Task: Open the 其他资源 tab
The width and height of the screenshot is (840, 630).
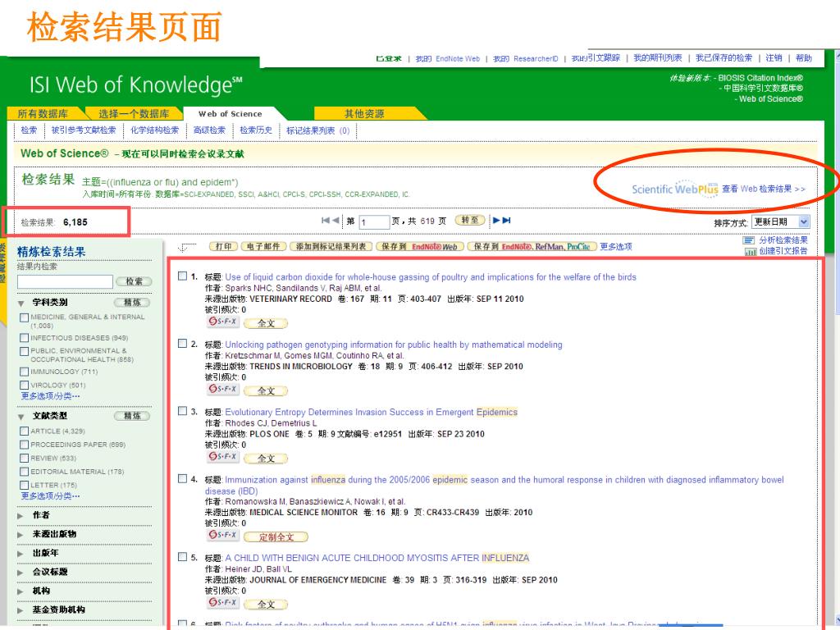Action: [364, 113]
